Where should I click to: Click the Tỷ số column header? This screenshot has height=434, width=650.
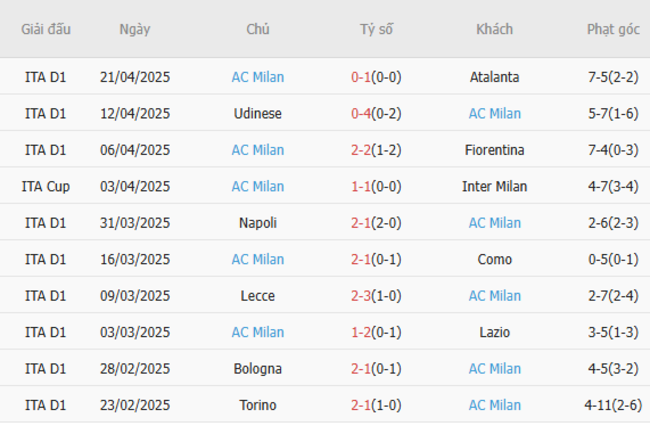coord(376,29)
